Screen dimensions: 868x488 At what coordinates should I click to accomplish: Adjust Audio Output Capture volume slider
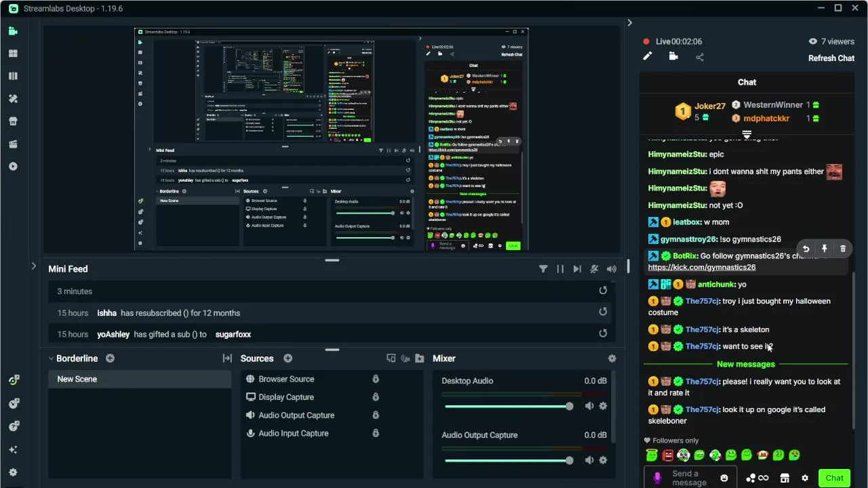509,460
